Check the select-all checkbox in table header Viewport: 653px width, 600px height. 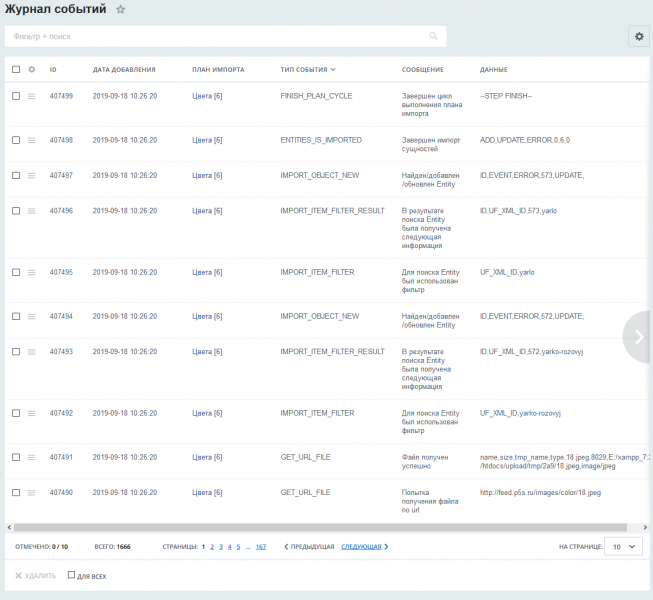pos(16,70)
